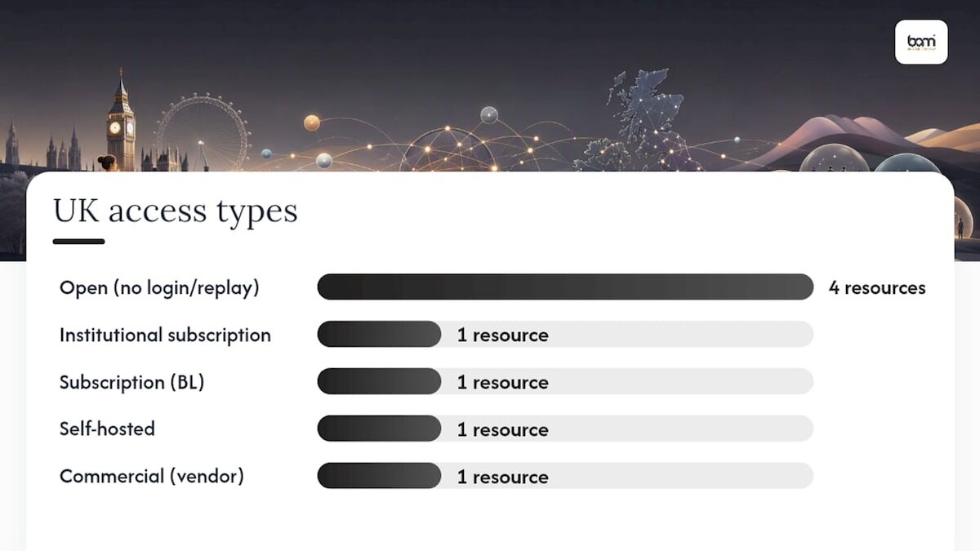Click the bam logo badge

coord(921,42)
